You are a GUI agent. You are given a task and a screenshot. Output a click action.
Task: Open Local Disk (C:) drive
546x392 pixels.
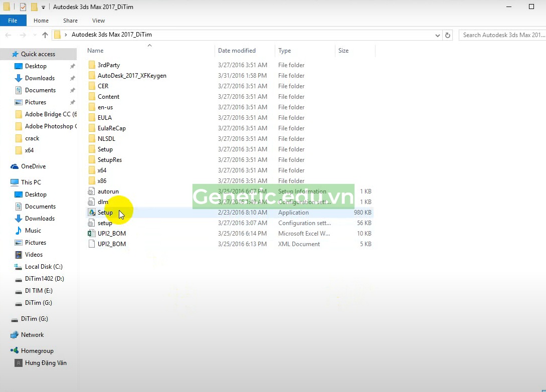point(44,267)
